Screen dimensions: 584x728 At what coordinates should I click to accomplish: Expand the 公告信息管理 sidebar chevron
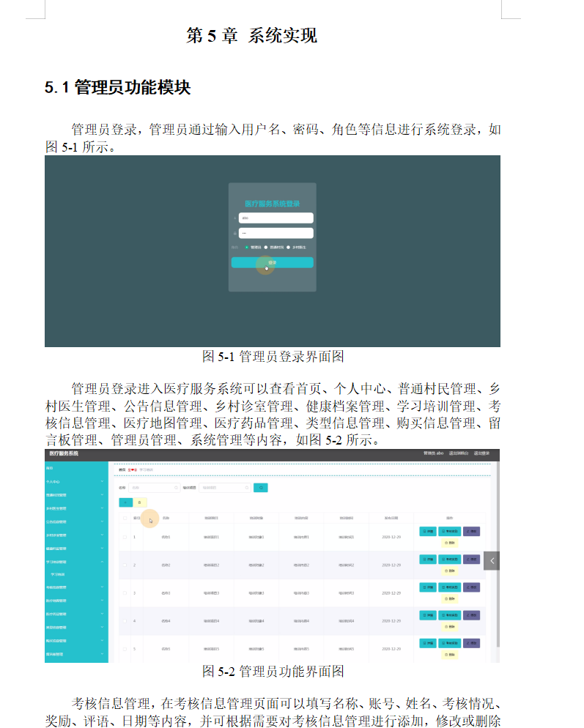click(x=102, y=521)
